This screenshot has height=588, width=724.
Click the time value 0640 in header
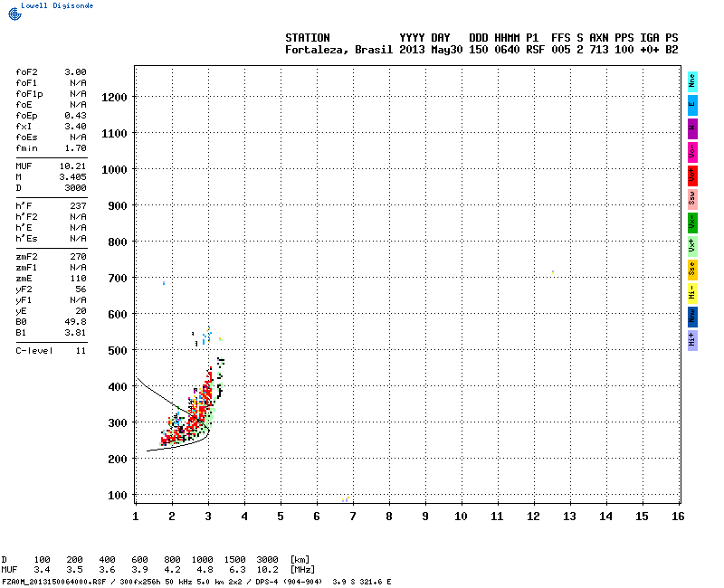507,50
